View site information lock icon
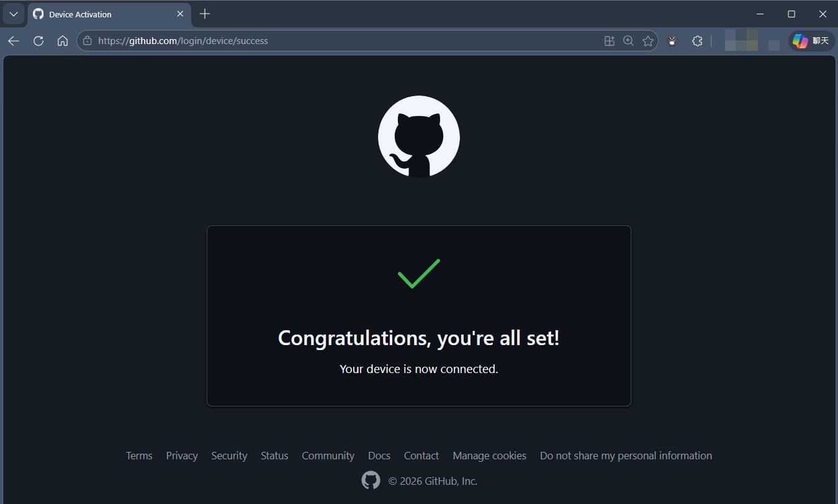Screen dimensions: 838x504 click(x=88, y=41)
